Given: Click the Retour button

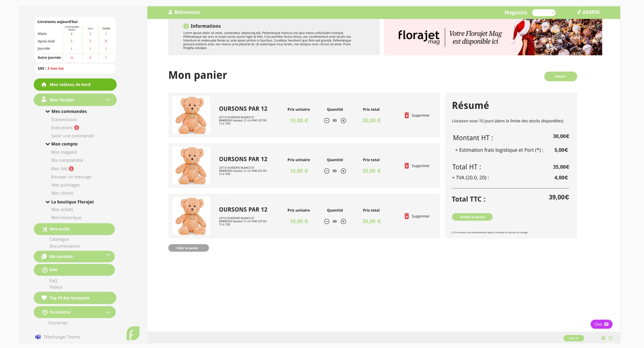Looking at the screenshot, I should click(x=560, y=76).
